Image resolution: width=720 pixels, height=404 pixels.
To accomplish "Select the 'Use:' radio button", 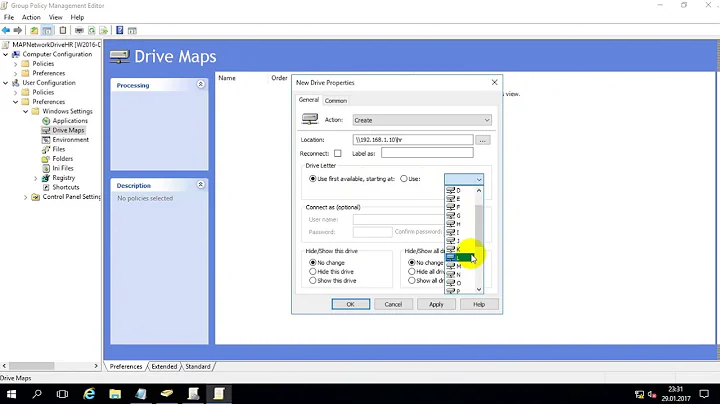I will (x=404, y=179).
